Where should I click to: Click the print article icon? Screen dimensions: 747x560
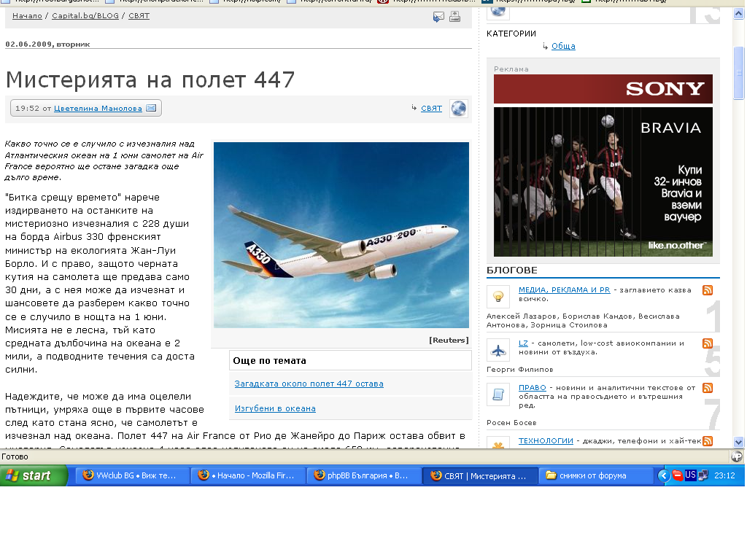click(x=455, y=17)
